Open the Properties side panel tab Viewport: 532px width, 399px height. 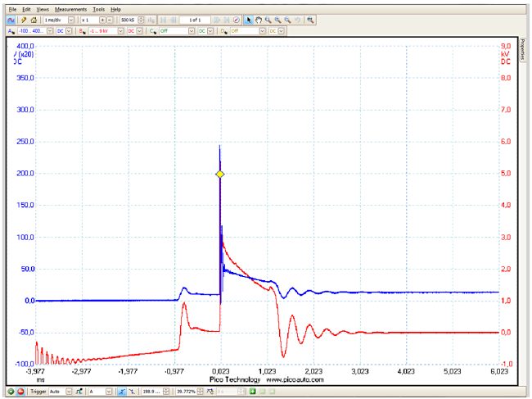coord(524,51)
